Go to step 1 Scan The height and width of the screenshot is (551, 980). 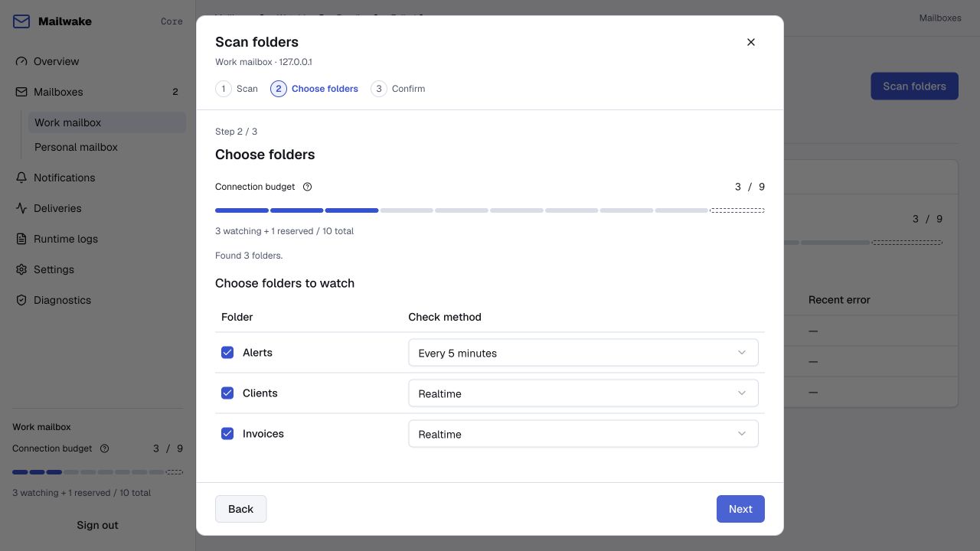[x=237, y=89]
